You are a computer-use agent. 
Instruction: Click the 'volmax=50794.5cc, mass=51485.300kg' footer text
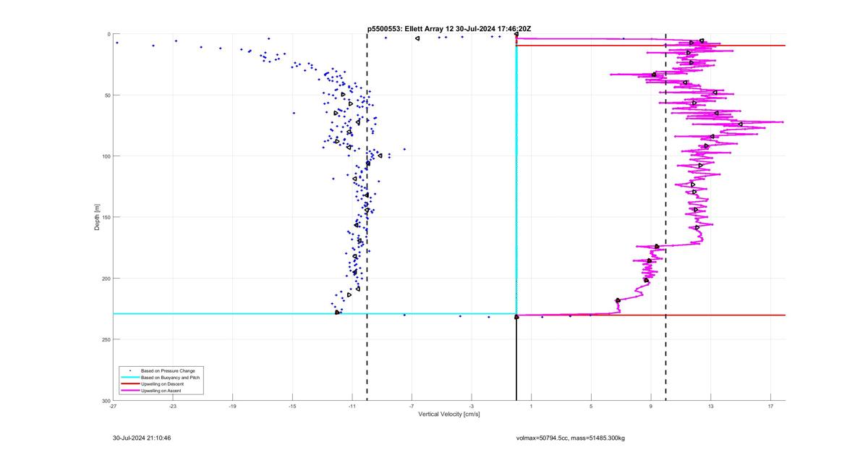[571, 438]
